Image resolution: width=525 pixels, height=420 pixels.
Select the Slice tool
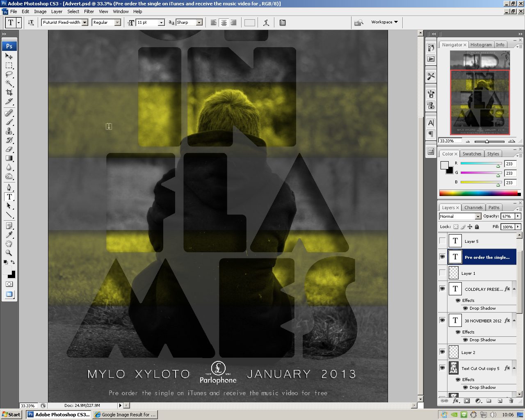[x=9, y=101]
